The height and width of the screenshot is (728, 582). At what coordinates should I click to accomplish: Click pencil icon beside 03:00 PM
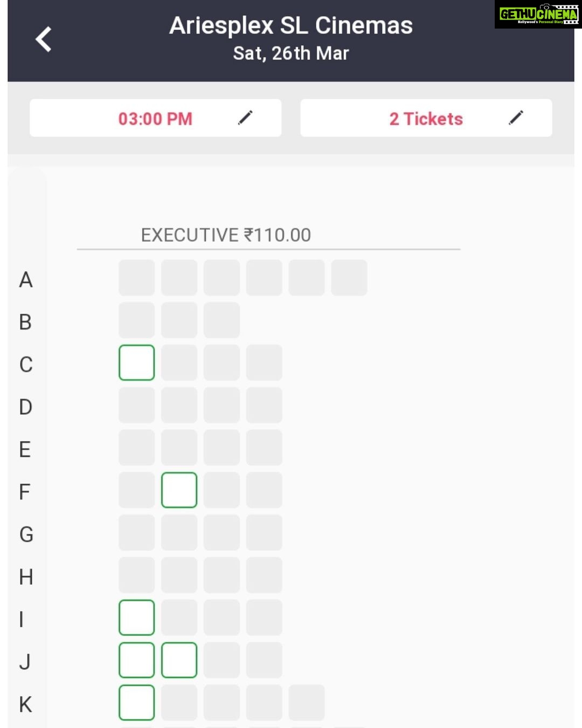click(245, 118)
